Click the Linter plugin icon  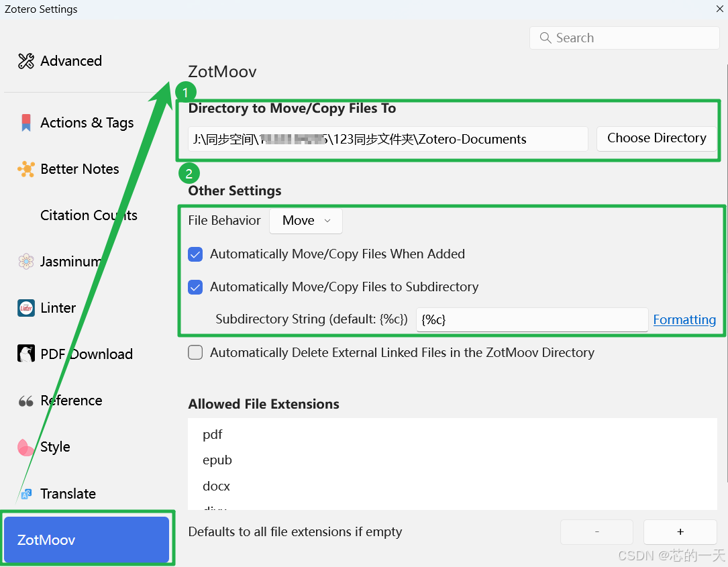coord(26,308)
